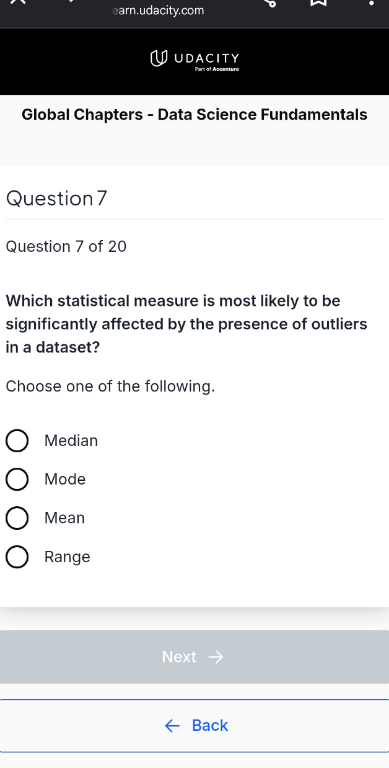Close the browser tab with X icon

coord(18,1)
